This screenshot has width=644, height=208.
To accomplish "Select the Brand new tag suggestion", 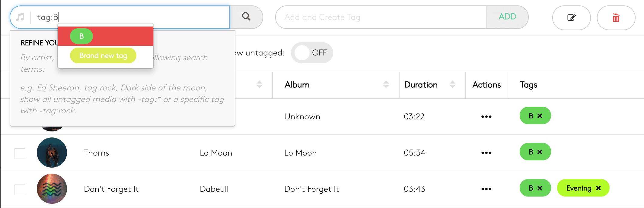I will tap(103, 55).
